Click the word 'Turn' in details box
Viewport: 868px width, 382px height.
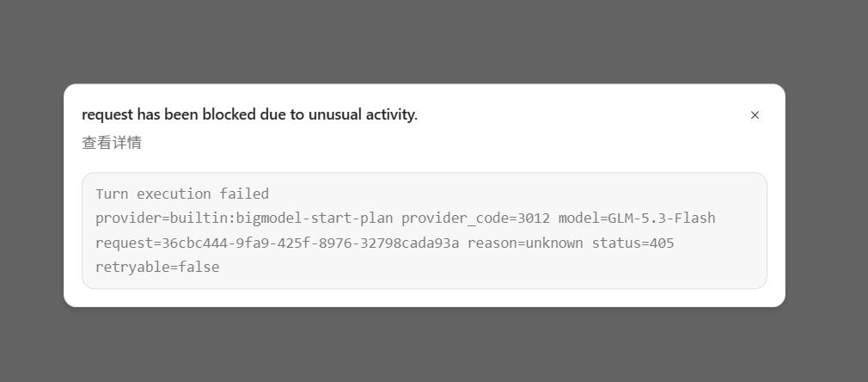(112, 194)
